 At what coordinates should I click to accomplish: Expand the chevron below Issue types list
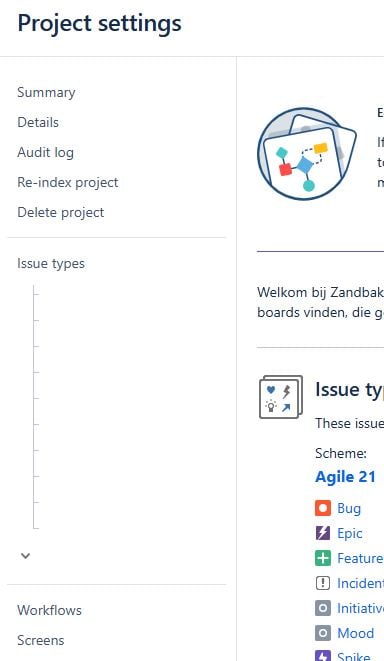click(x=25, y=556)
